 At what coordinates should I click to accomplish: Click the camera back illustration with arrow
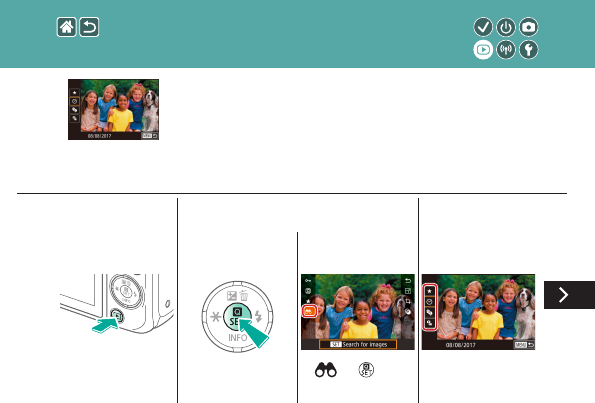click(x=117, y=304)
